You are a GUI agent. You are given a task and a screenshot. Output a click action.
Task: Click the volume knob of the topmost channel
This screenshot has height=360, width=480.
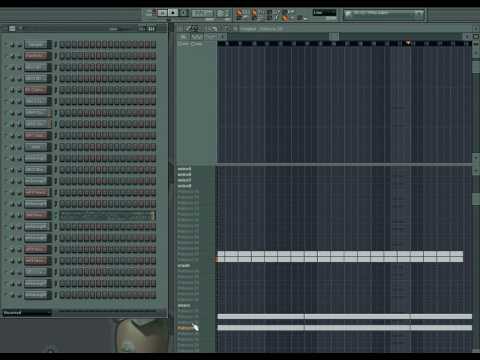point(19,45)
